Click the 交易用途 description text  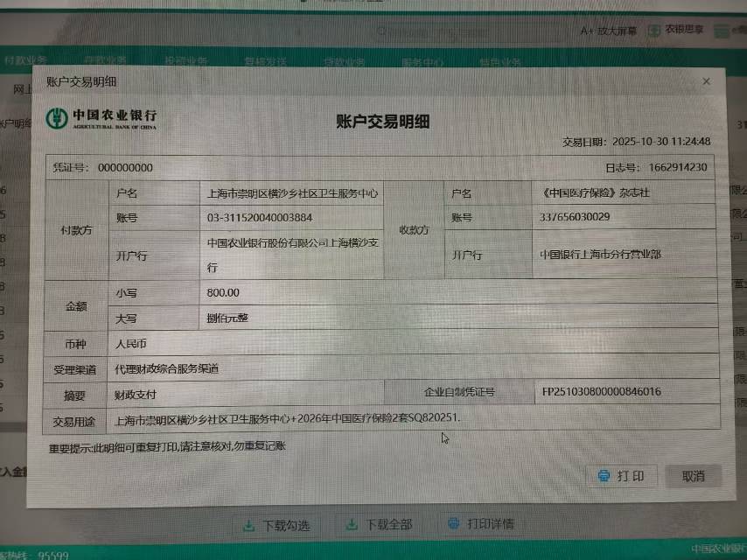[287, 419]
